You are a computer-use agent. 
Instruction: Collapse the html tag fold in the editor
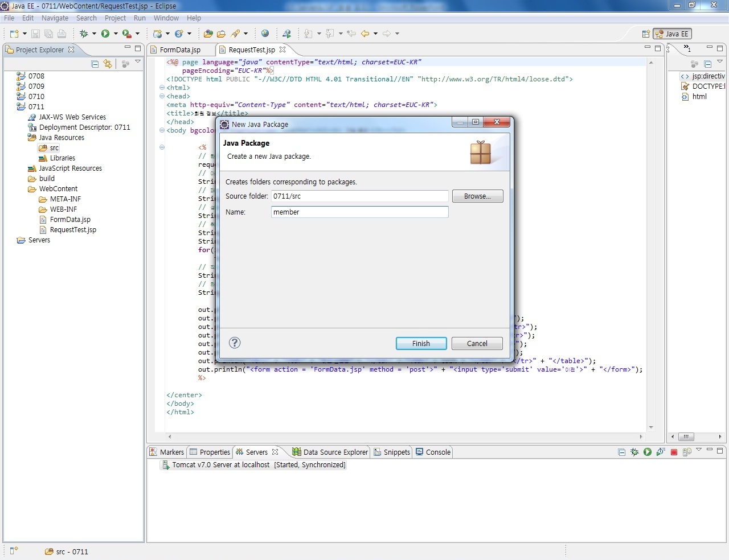162,88
